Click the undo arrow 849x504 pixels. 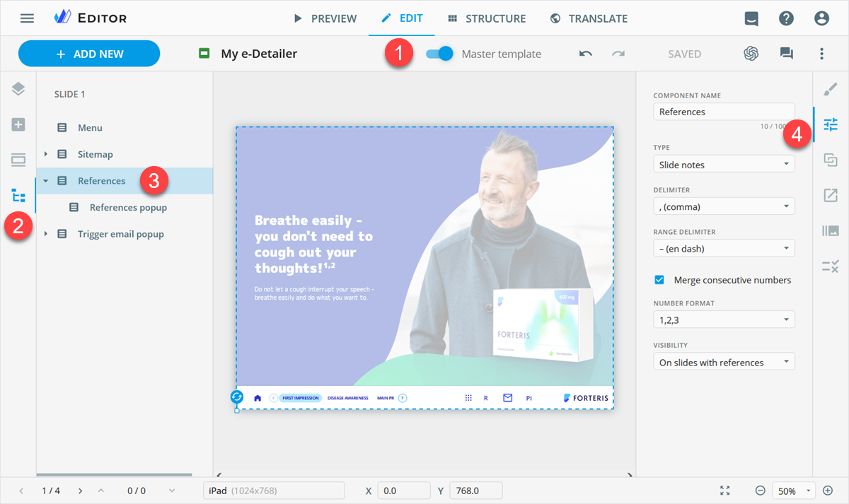[x=585, y=54]
